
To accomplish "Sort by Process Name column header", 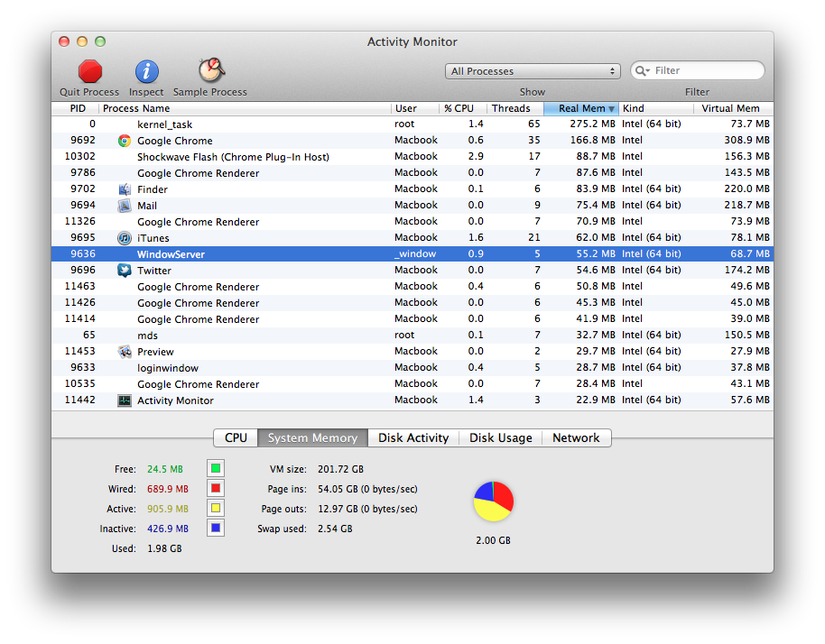I will [x=245, y=108].
